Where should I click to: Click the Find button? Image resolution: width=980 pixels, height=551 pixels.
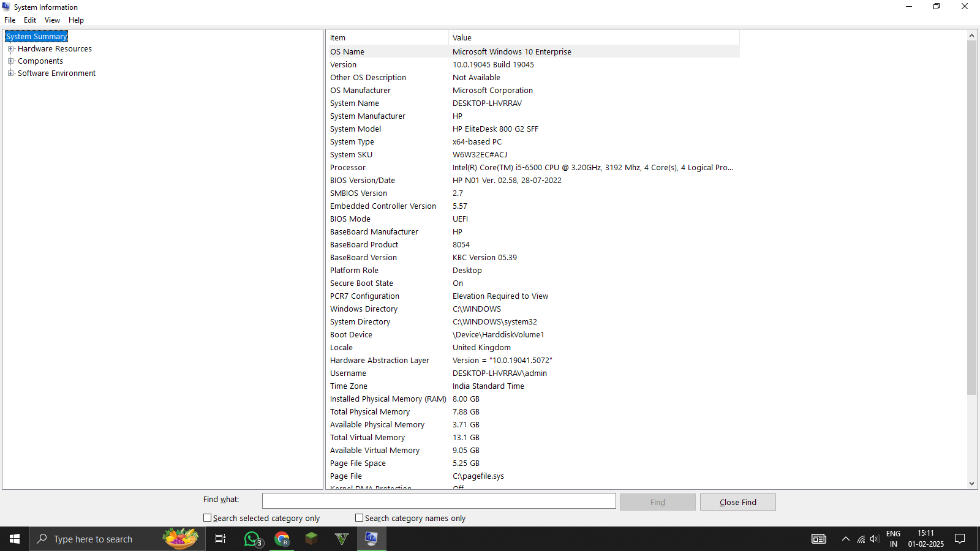pos(657,502)
